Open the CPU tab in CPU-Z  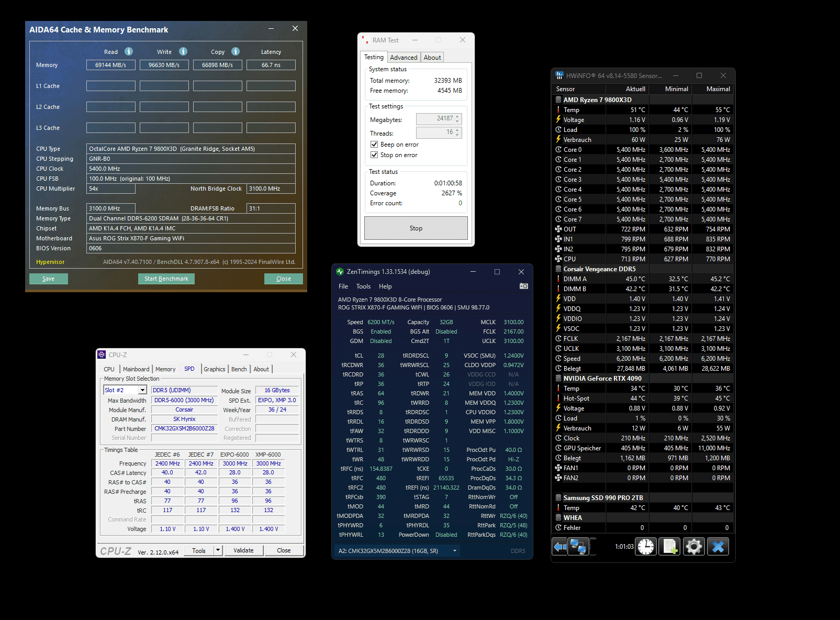click(x=109, y=369)
